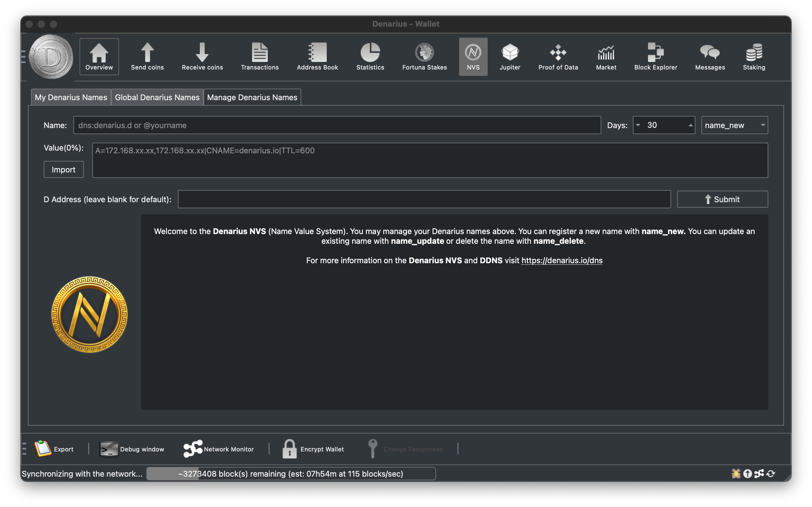
Task: Click the bottom toolbar drag handle
Action: pos(24,449)
